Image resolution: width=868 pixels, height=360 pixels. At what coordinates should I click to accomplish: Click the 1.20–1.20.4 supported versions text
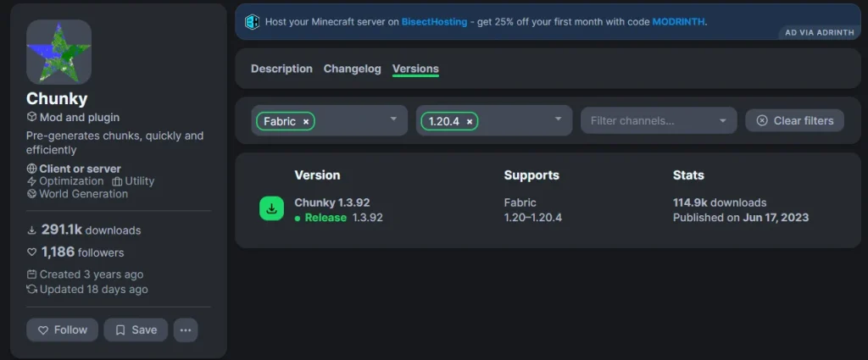[x=533, y=218]
